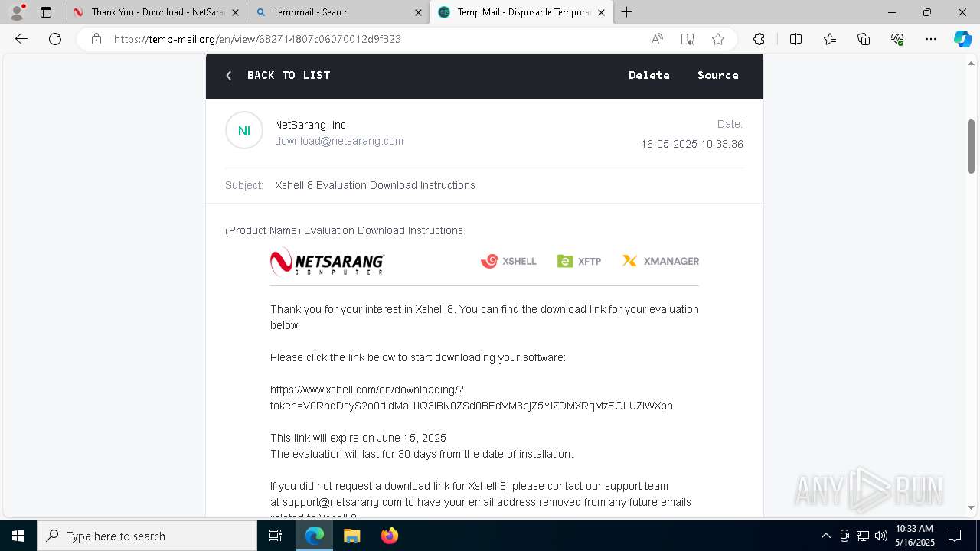Click the XMANAGER product logo
Image resolution: width=980 pixels, height=551 pixels.
pos(661,261)
